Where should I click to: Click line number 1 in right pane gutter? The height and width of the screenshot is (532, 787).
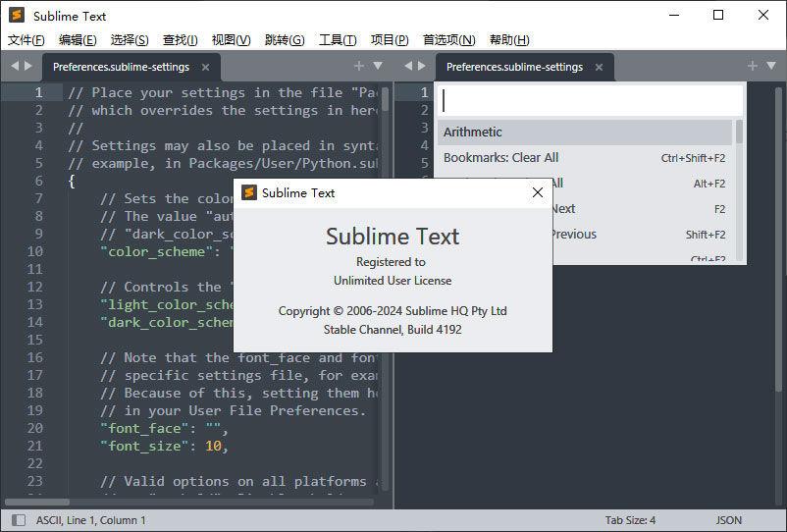pyautogui.click(x=424, y=92)
